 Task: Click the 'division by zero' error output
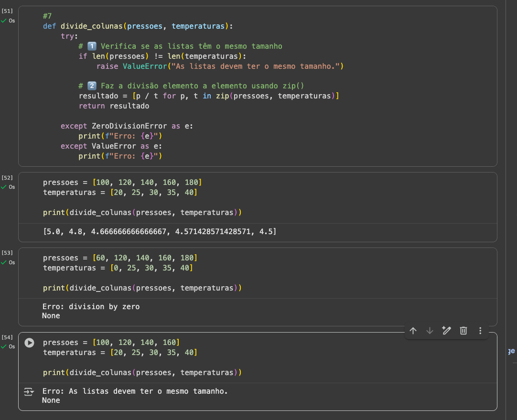point(91,306)
